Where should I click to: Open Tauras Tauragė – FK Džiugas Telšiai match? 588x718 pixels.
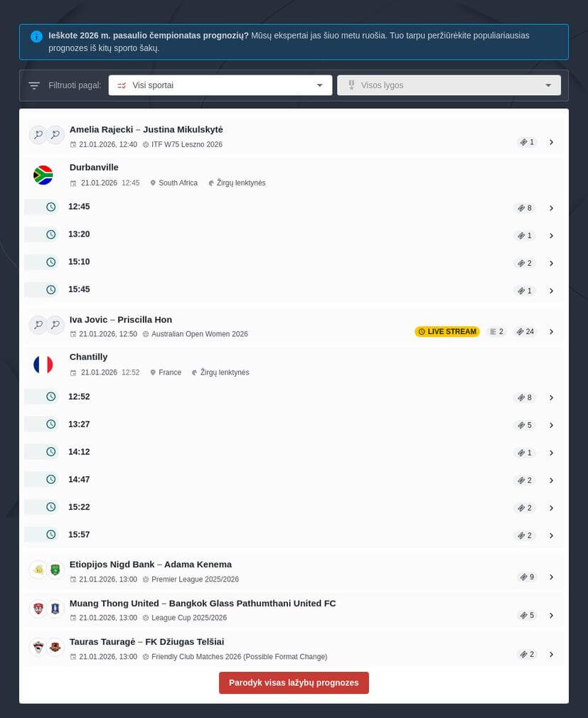click(x=147, y=642)
